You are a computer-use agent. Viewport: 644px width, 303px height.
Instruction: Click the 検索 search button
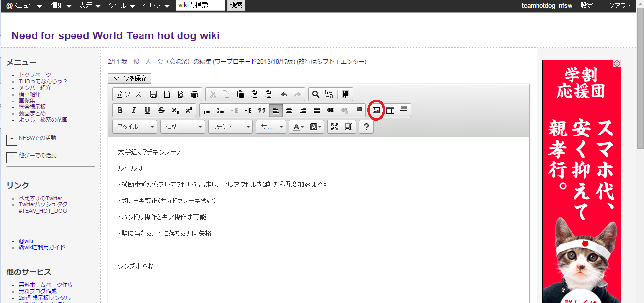(236, 5)
